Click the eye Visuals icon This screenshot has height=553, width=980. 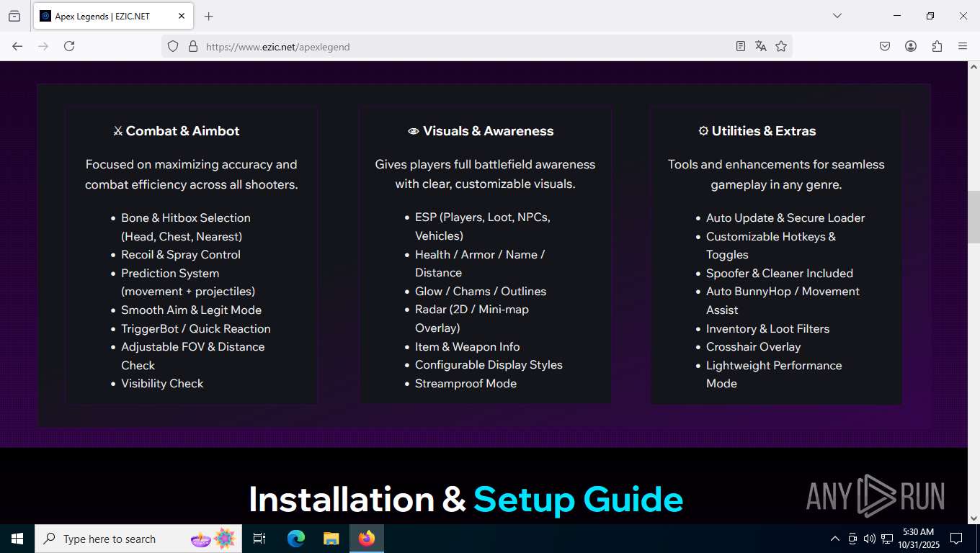(414, 131)
